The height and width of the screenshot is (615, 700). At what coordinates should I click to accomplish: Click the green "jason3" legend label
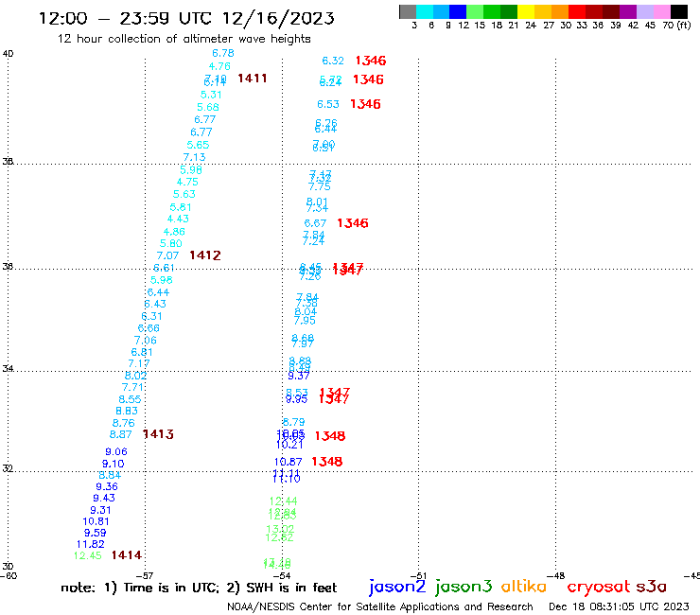point(464,587)
